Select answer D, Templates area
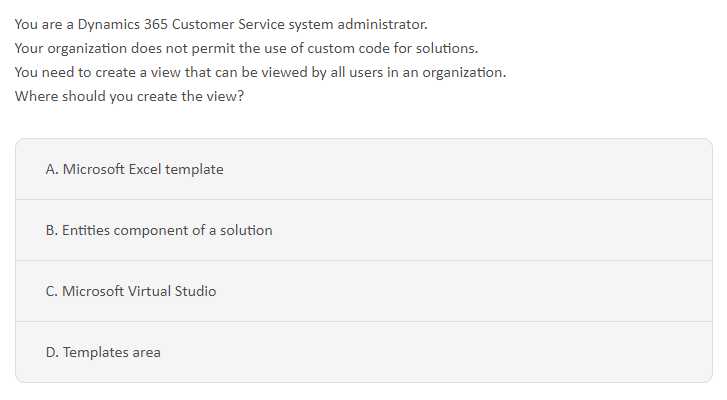The image size is (727, 400). point(364,352)
